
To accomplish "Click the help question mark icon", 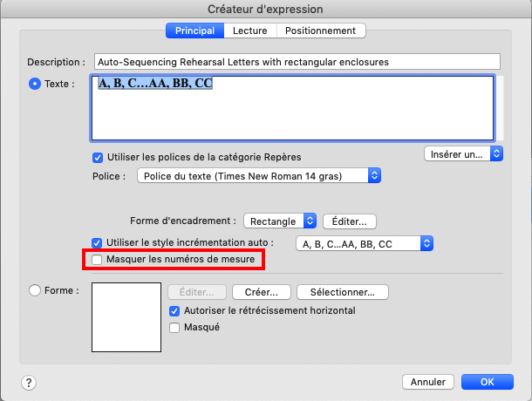I will (28, 382).
